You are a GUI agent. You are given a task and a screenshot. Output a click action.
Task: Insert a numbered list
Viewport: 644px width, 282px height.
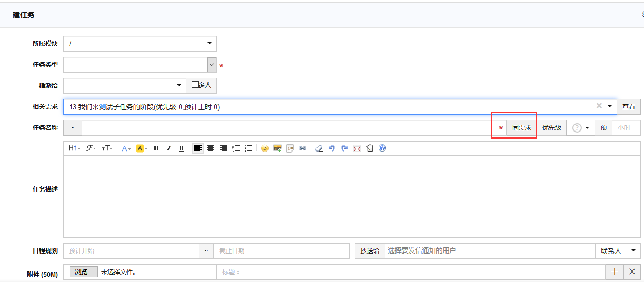point(236,148)
